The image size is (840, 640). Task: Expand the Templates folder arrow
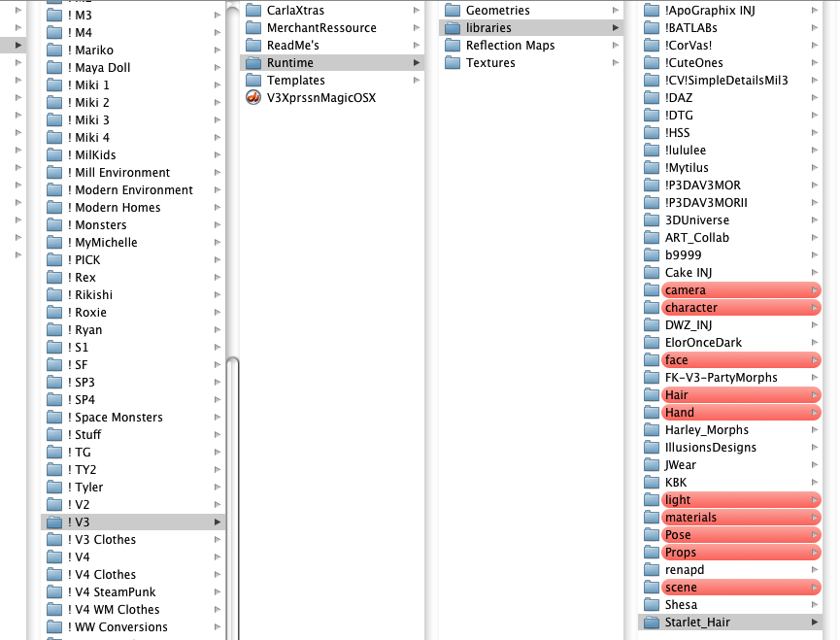coord(417,81)
